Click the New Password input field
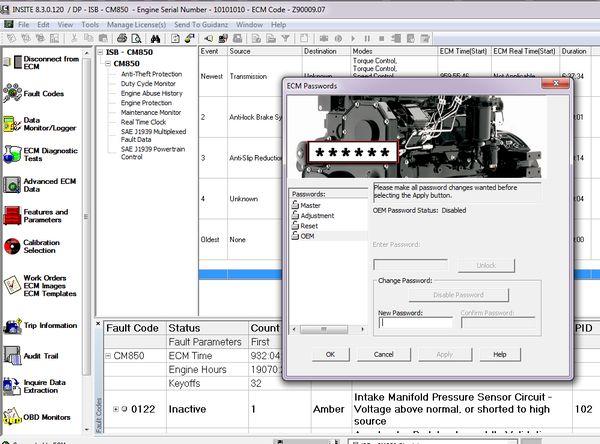 [x=415, y=323]
